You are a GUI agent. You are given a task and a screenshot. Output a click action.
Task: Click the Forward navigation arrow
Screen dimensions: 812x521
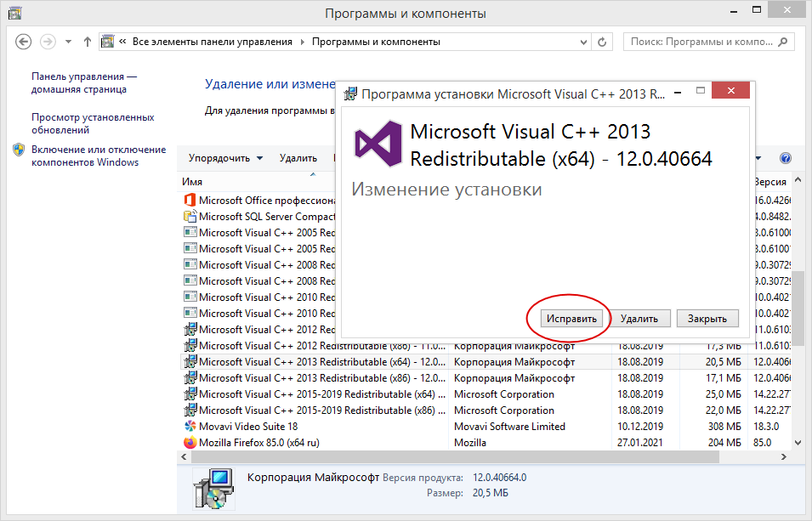pos(48,42)
